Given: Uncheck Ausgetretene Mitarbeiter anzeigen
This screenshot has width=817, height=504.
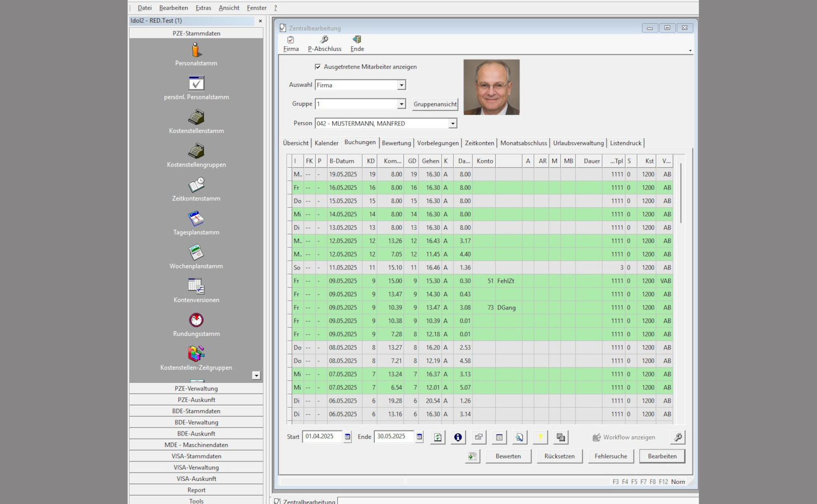Looking at the screenshot, I should point(318,67).
